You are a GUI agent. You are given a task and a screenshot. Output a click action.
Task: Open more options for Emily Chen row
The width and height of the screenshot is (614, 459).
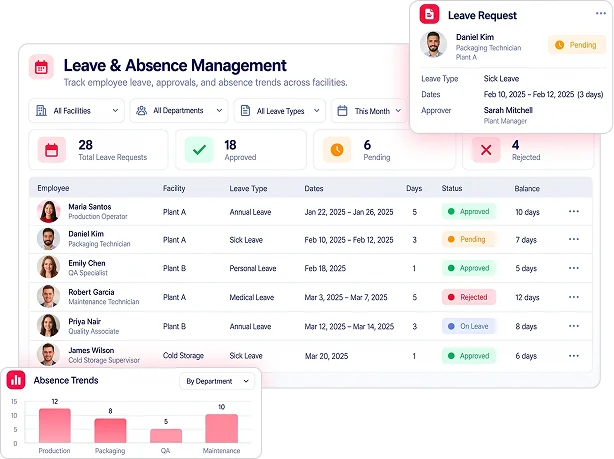click(x=574, y=268)
